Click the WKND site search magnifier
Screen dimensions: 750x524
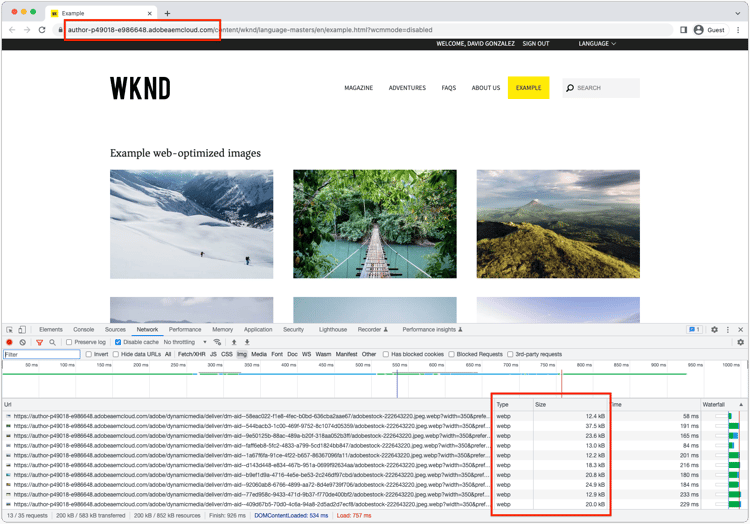click(570, 88)
